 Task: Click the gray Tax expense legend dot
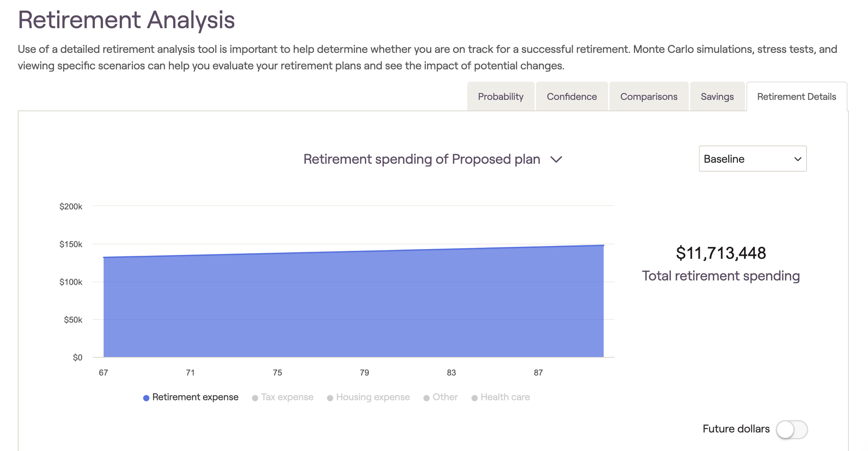255,398
